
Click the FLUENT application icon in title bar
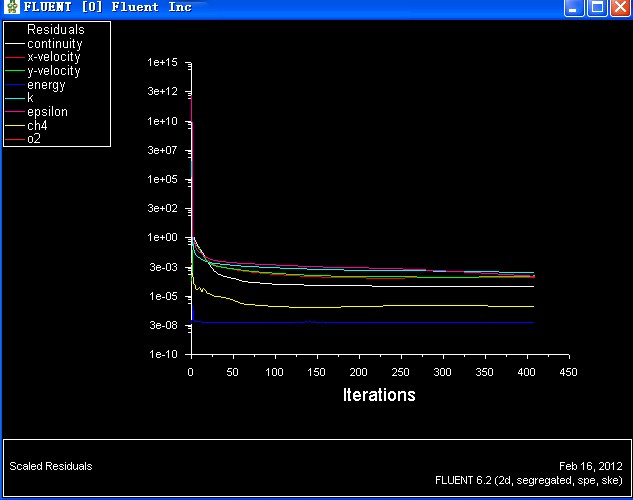point(11,8)
